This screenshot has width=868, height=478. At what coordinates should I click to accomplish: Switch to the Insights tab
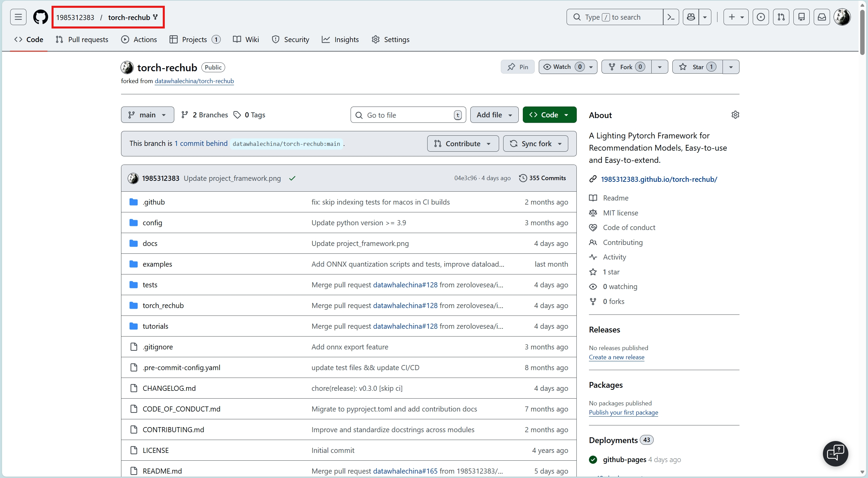click(x=340, y=39)
